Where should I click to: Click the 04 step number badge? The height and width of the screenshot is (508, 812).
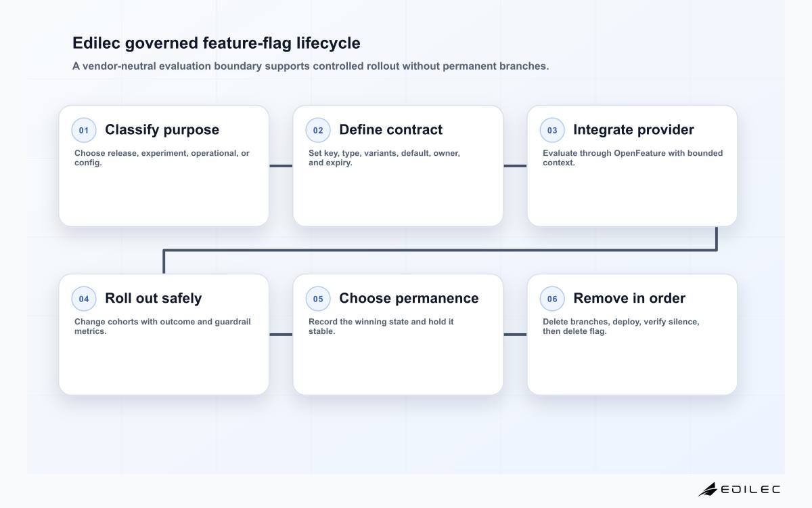click(x=84, y=299)
